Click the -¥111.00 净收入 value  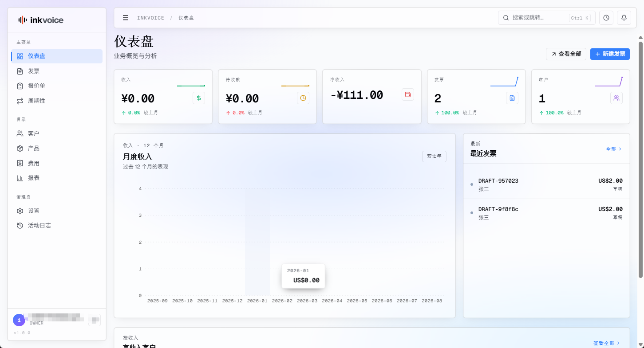tap(356, 95)
